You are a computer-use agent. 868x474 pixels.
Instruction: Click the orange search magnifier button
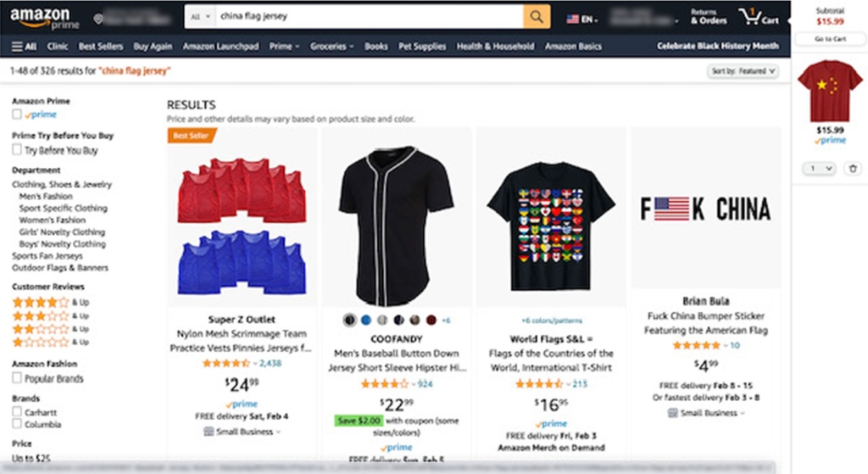(537, 17)
